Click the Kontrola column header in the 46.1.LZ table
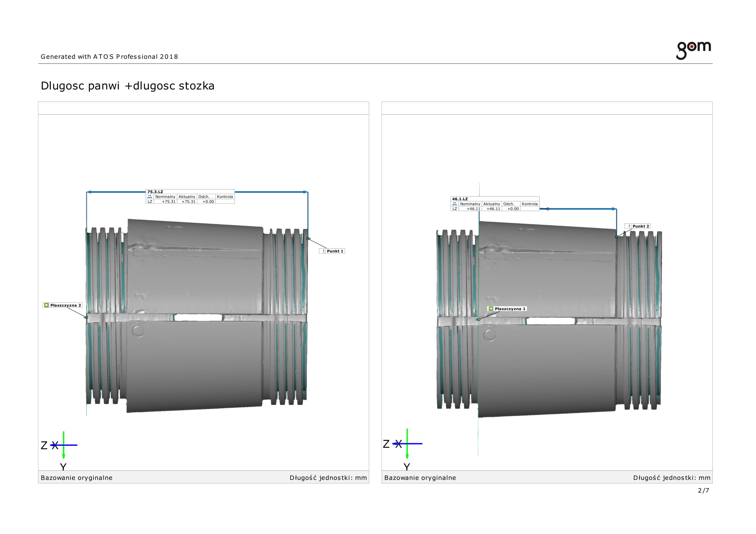 pos(530,204)
